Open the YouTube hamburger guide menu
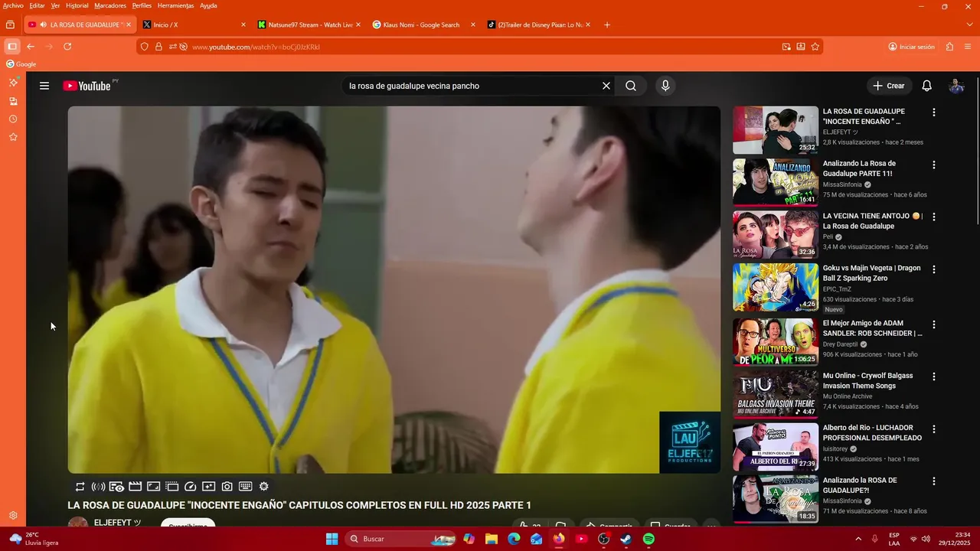Screen dimensions: 980x551 point(44,86)
